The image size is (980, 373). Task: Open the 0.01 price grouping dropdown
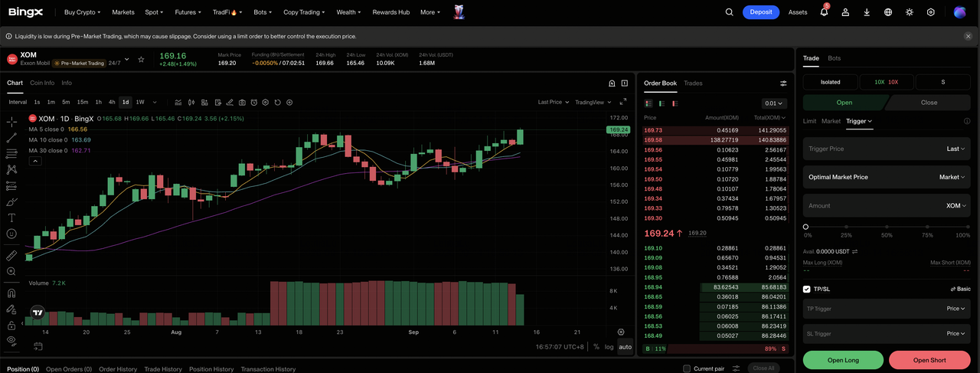tap(775, 103)
